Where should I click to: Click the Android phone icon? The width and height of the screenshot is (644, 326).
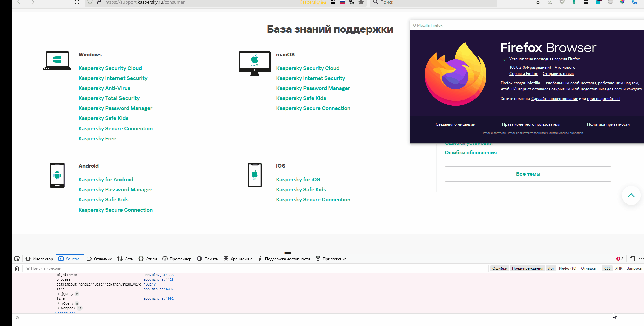57,175
